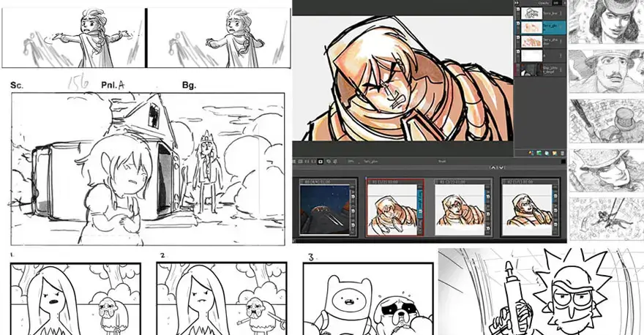Select the top line-art sketch layer thumbnail
Image resolution: width=644 pixels, height=335 pixels.
tap(532, 13)
